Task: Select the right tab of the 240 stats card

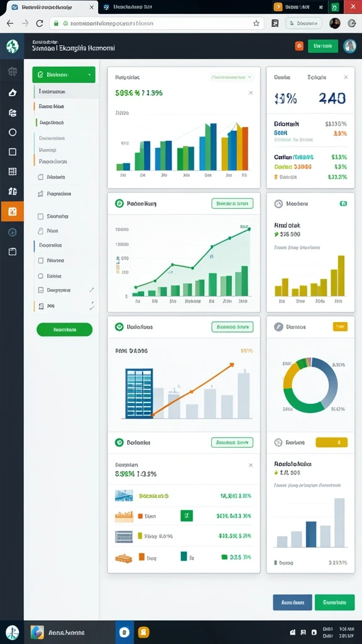Action: [x=317, y=77]
